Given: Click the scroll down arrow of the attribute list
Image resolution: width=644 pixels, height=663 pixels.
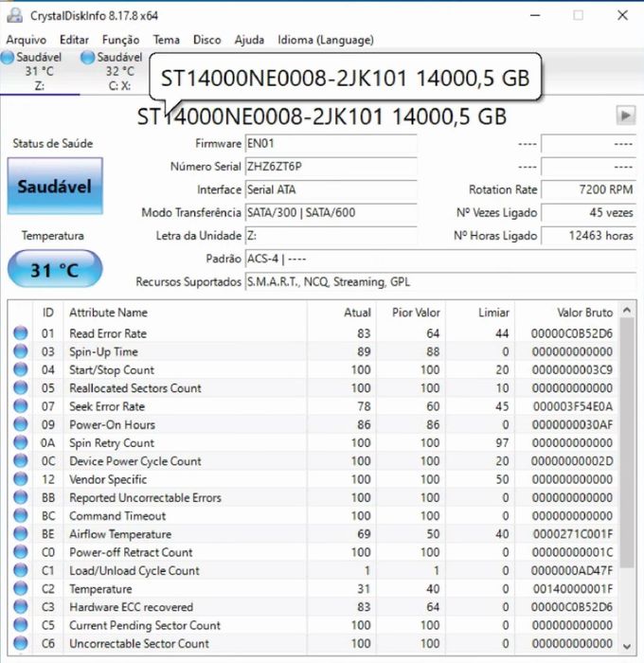Looking at the screenshot, I should pyautogui.click(x=627, y=646).
